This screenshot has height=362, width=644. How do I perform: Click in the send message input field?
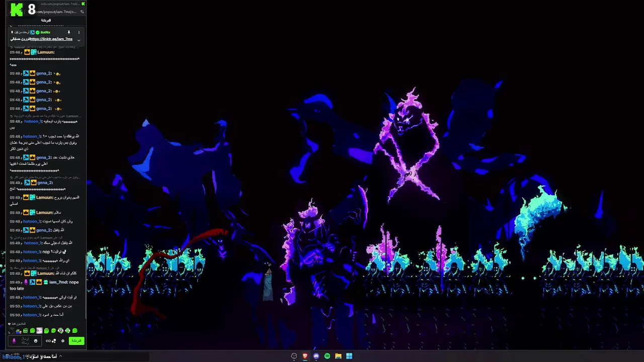point(25,341)
